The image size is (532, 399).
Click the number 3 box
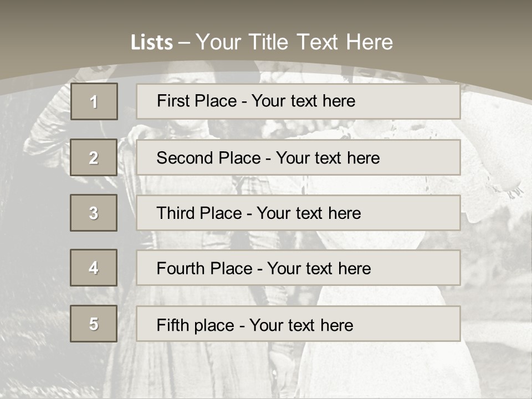coord(94,213)
